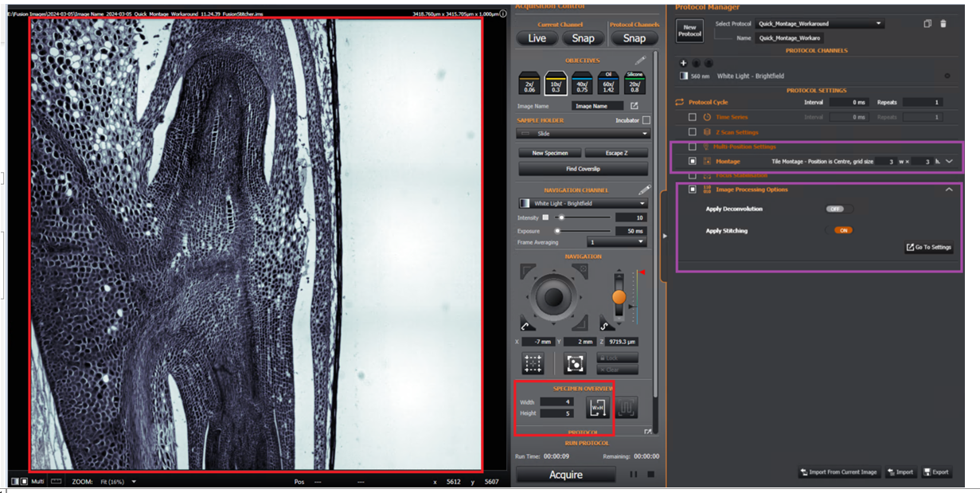Click the Image Name export icon
Viewport: 980px width, 493px height.
click(634, 106)
